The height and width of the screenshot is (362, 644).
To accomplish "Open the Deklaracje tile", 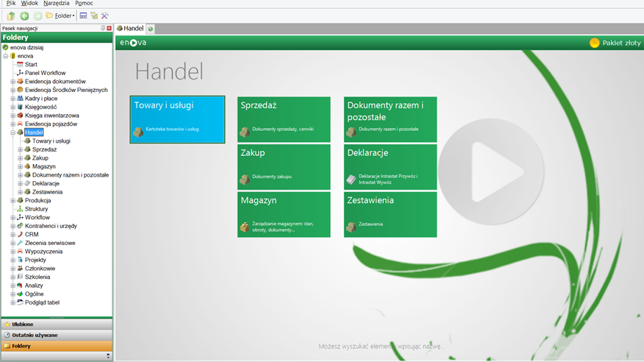I will [390, 167].
